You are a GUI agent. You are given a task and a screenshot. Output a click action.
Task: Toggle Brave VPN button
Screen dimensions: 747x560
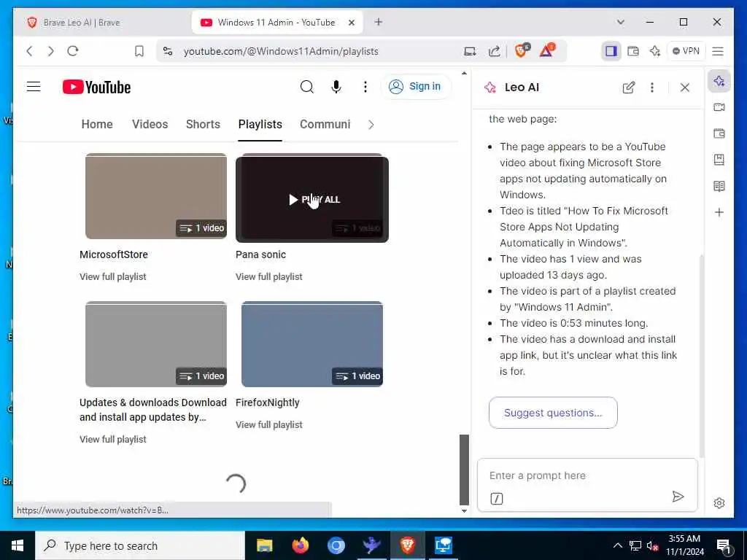coord(686,51)
